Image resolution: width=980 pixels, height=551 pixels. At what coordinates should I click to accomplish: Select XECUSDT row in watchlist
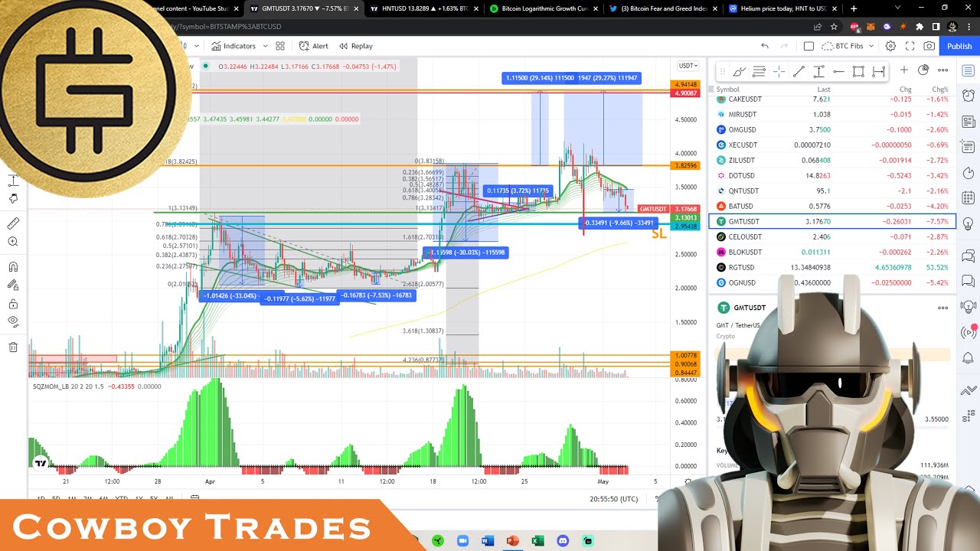click(832, 145)
